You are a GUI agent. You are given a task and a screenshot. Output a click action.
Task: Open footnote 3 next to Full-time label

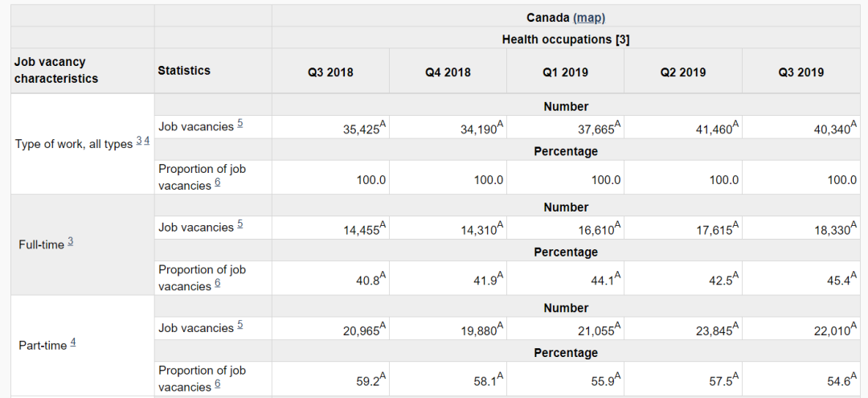pos(71,242)
